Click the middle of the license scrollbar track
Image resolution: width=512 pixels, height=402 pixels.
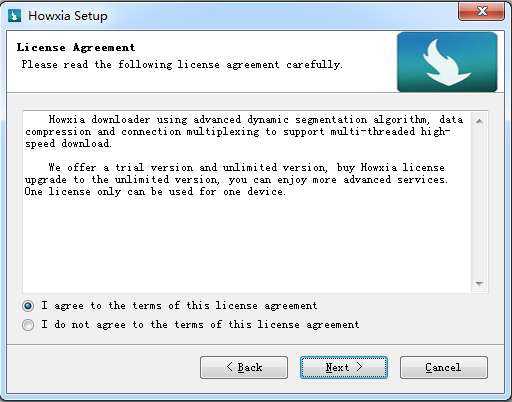(x=479, y=202)
